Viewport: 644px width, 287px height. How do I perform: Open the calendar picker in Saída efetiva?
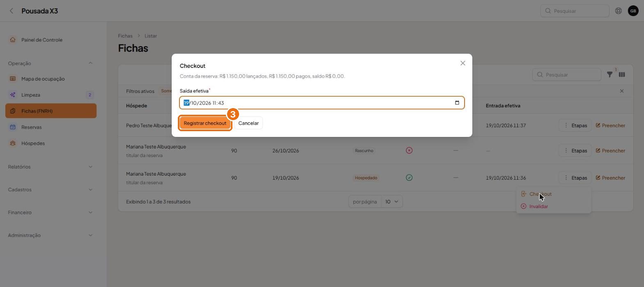457,103
